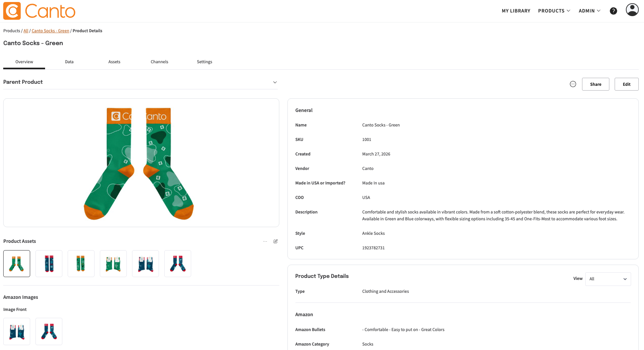The image size is (644, 350).
Task: Go to My Library
Action: click(516, 11)
